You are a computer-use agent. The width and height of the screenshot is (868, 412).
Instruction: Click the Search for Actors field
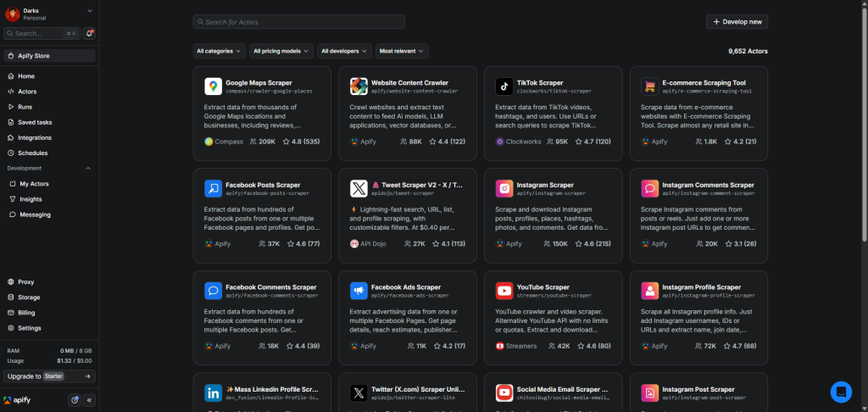click(x=298, y=21)
